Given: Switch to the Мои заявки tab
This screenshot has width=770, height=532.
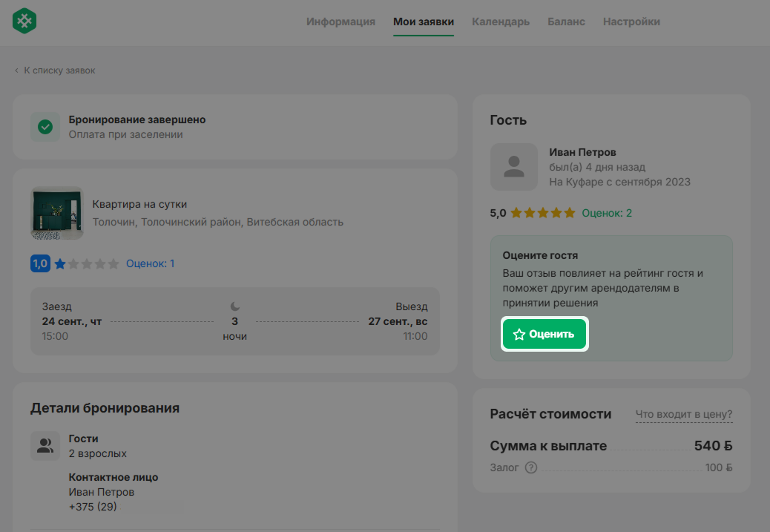Looking at the screenshot, I should pyautogui.click(x=424, y=22).
